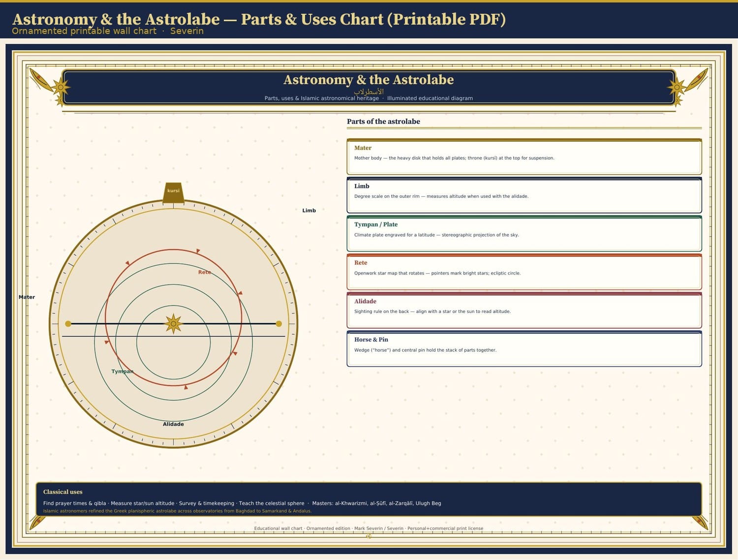Click the 'Limb' label beside the diagram
738x560 pixels.
(309, 211)
